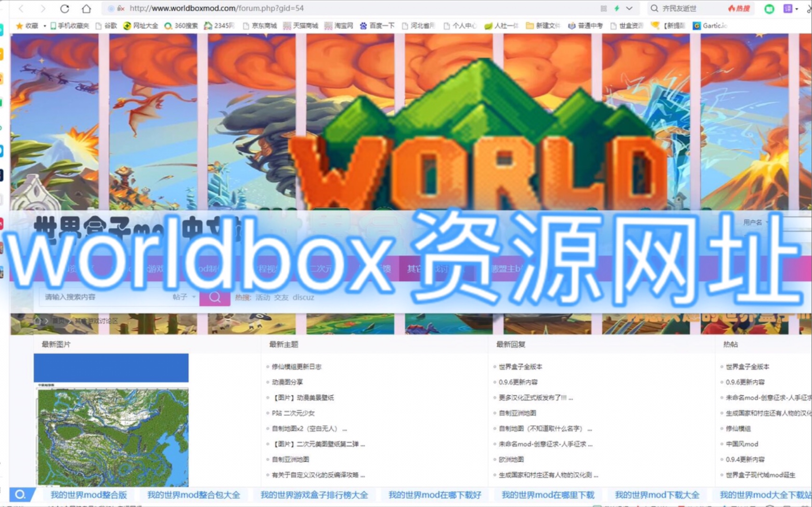The width and height of the screenshot is (812, 507).
Task: Open the hot post 世界盒子现代城mod诞生
Action: tap(761, 475)
